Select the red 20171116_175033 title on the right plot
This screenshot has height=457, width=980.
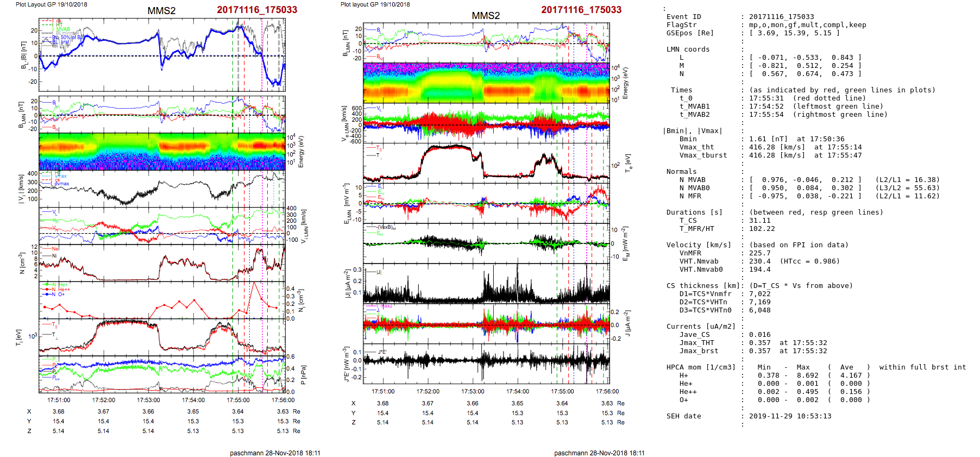[581, 10]
